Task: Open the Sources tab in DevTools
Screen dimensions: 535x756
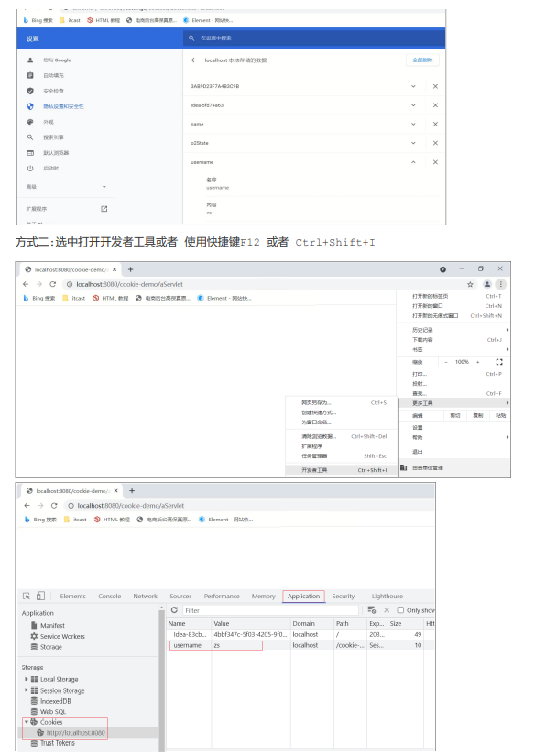Action: pos(180,597)
